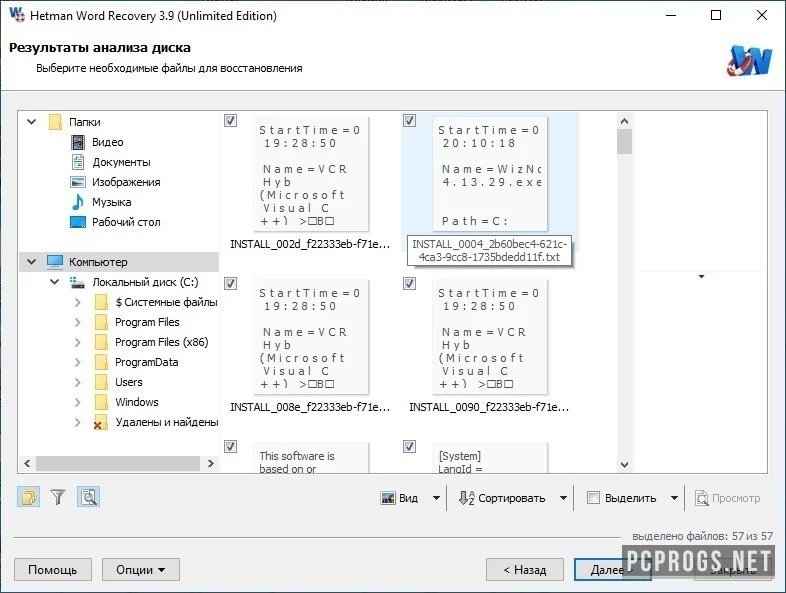The height and width of the screenshot is (593, 786).
Task: Click the Компьютер monitor icon
Action: 55,262
